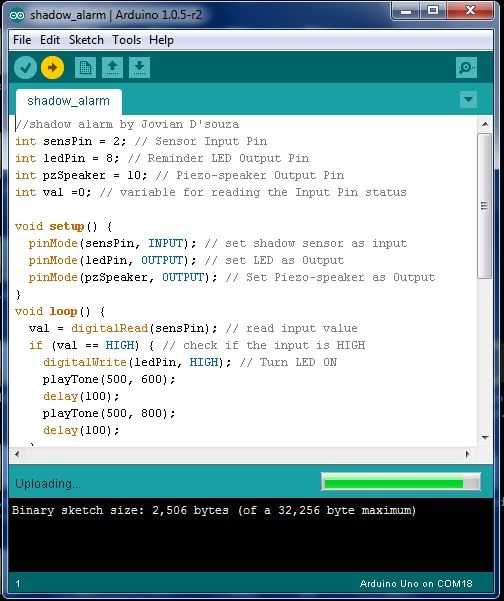
Task: Close the Arduino window
Action: click(x=470, y=11)
